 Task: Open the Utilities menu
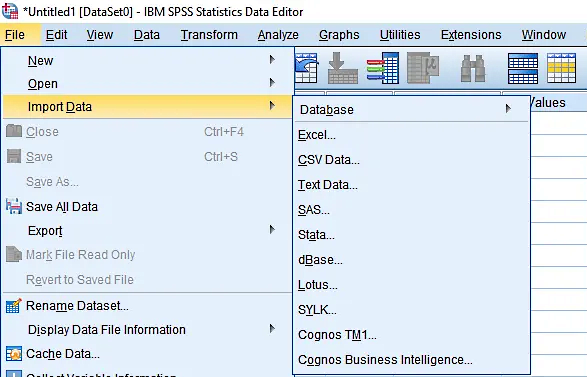click(x=400, y=35)
